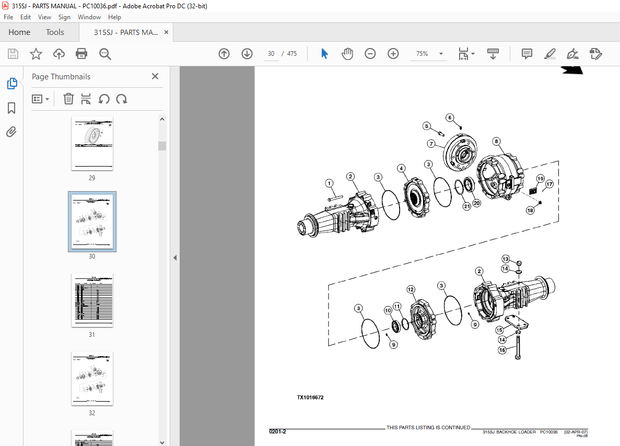This screenshot has width=620, height=446.
Task: Open the Find text magnifier tool
Action: tap(105, 54)
